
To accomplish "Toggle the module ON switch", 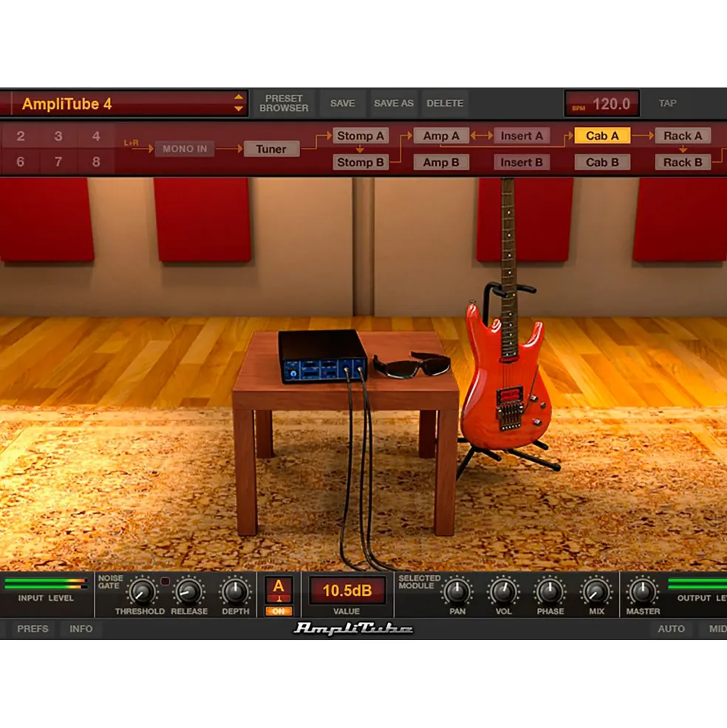I will [279, 611].
